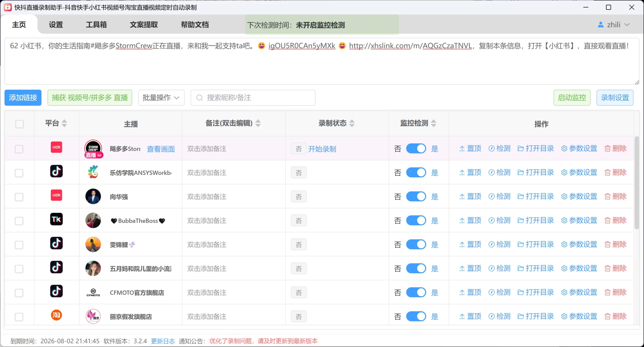Click the 搜索昵称/备注 search field
This screenshot has height=347, width=644.
pos(253,98)
